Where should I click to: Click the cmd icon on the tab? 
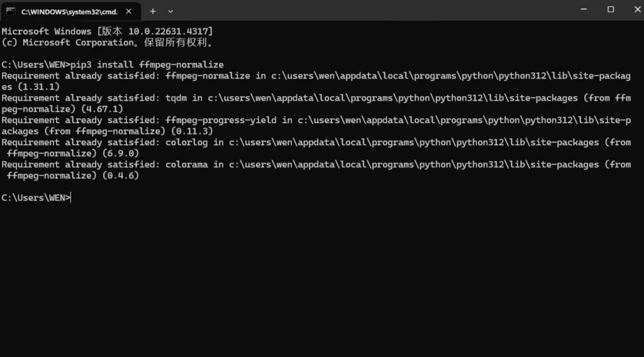[x=11, y=11]
